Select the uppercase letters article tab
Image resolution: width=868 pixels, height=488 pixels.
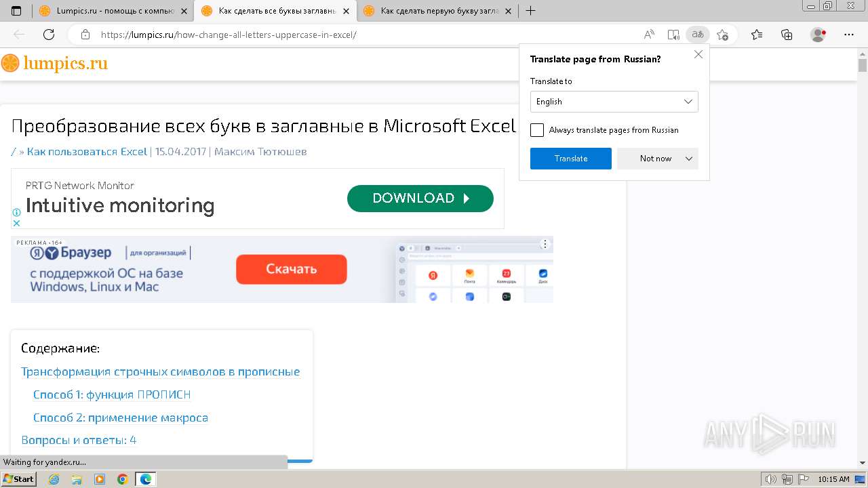coord(275,11)
